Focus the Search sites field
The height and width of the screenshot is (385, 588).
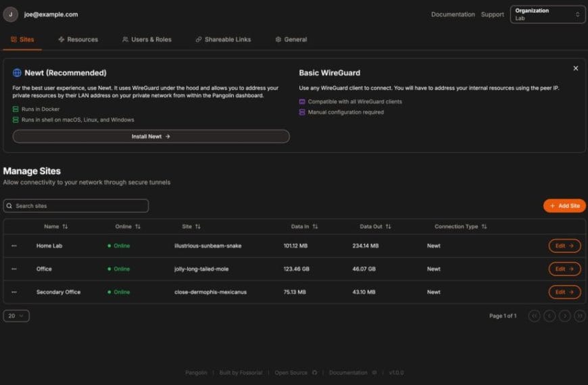tap(76, 206)
